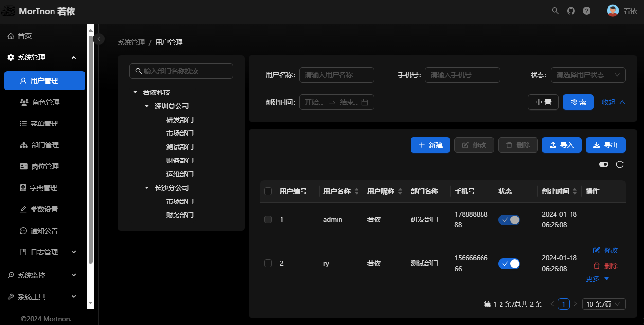
Task: Open the GitHub repository link icon
Action: pyautogui.click(x=571, y=10)
